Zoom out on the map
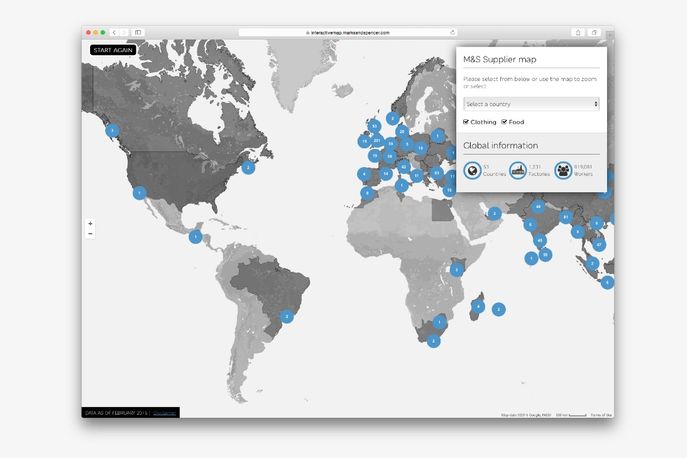 (90, 233)
